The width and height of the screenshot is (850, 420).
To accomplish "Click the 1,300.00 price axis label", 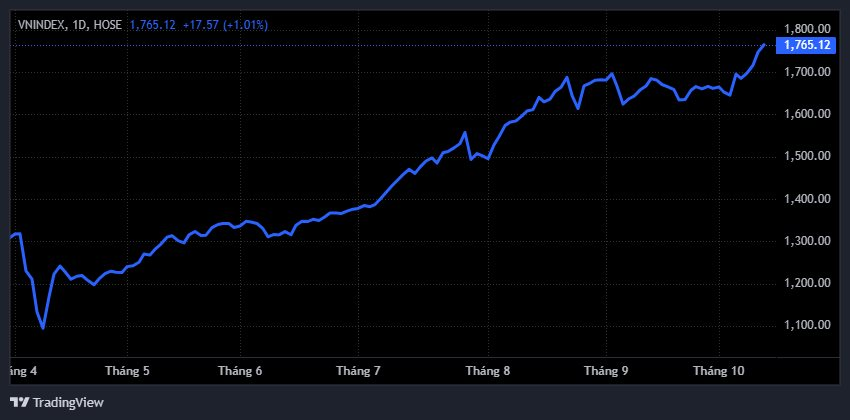I will point(807,241).
